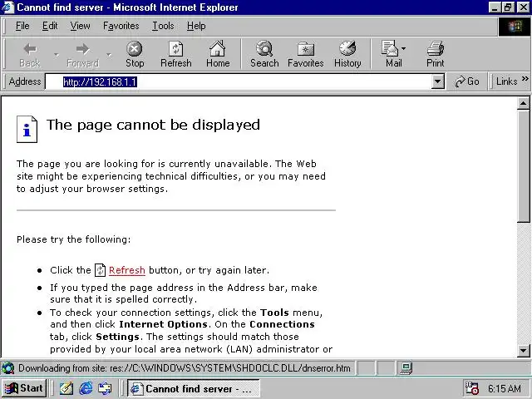The width and height of the screenshot is (532, 399).
Task: Open the Help menu
Action: [x=196, y=26]
